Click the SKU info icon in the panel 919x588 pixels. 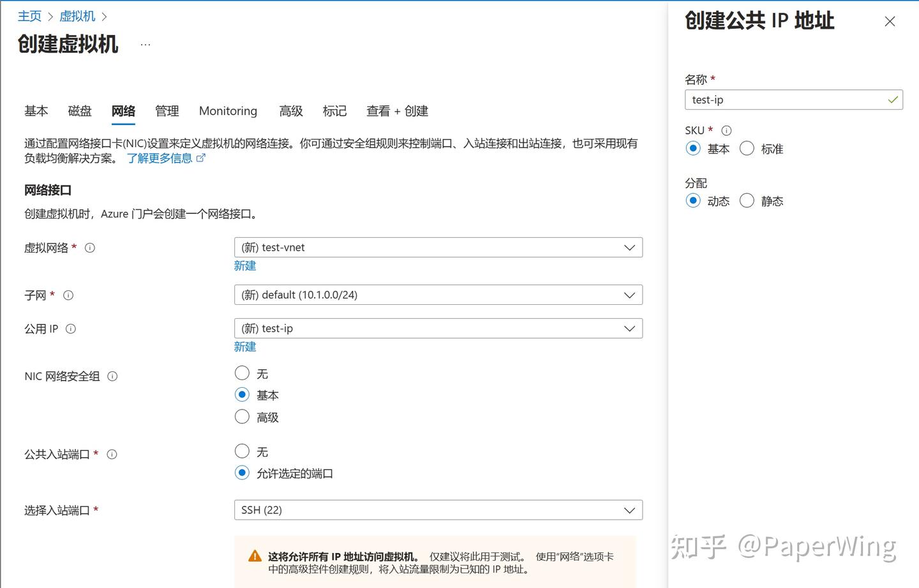click(x=726, y=130)
